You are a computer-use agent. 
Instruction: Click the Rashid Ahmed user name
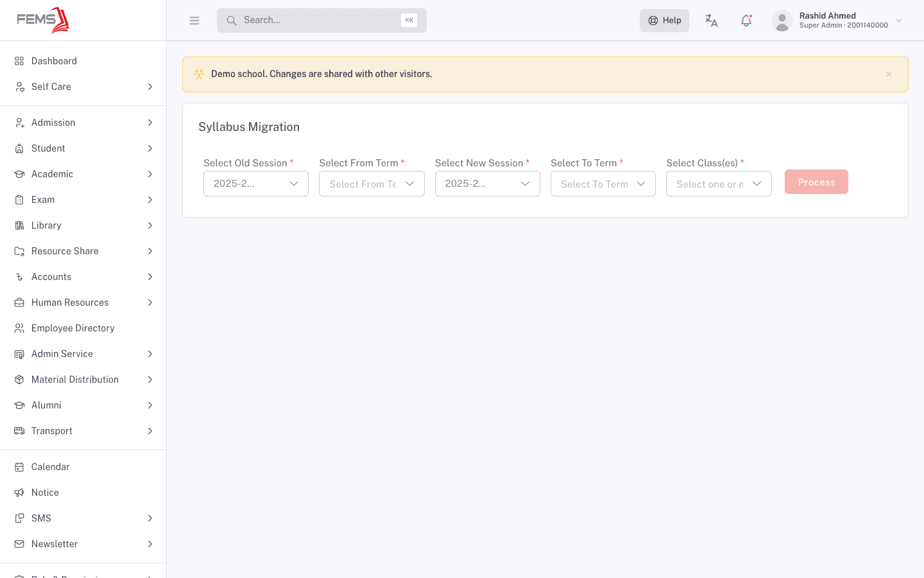tap(827, 16)
